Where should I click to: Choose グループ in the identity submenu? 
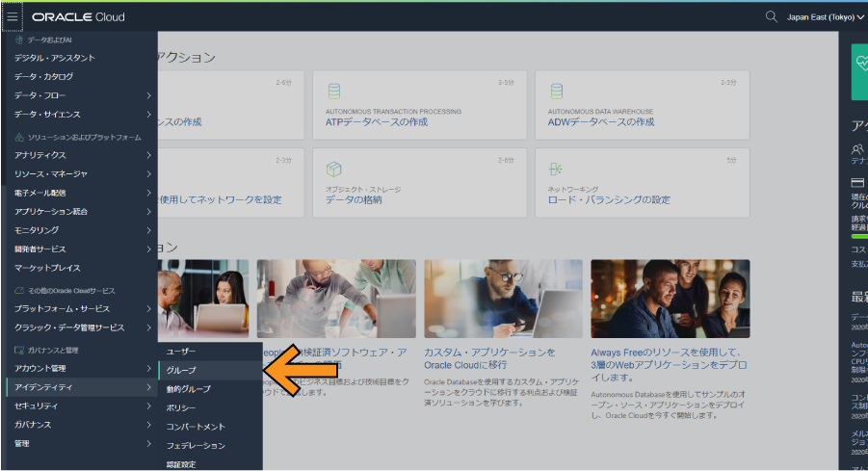click(x=210, y=370)
